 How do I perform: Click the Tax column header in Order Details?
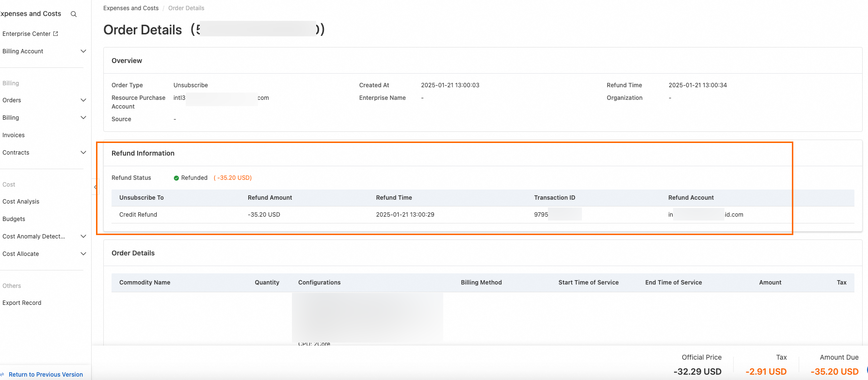tap(841, 283)
